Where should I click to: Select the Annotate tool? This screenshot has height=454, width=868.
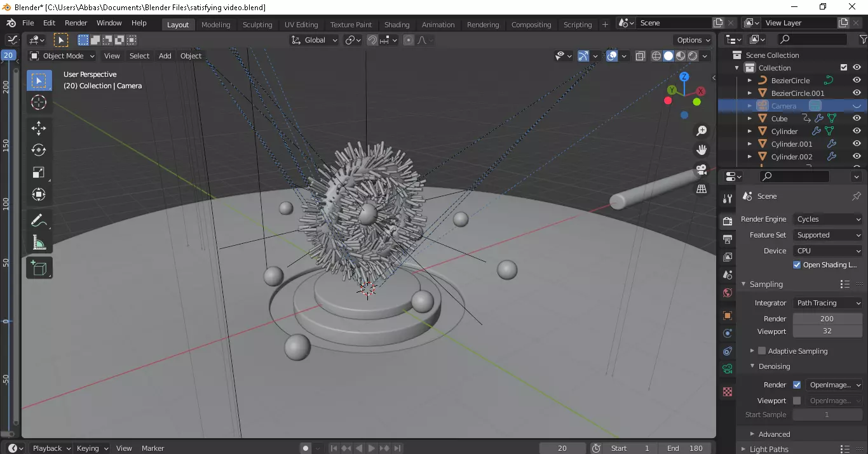(x=39, y=220)
